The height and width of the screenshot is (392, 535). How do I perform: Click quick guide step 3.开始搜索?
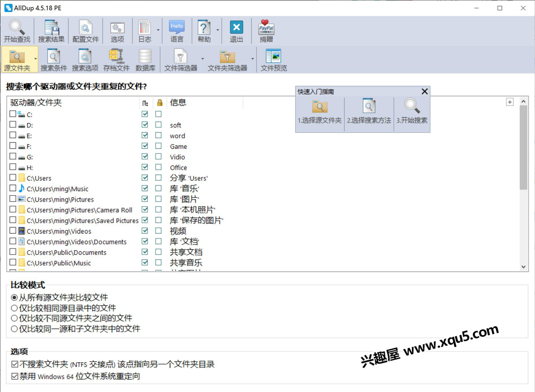[x=412, y=112]
